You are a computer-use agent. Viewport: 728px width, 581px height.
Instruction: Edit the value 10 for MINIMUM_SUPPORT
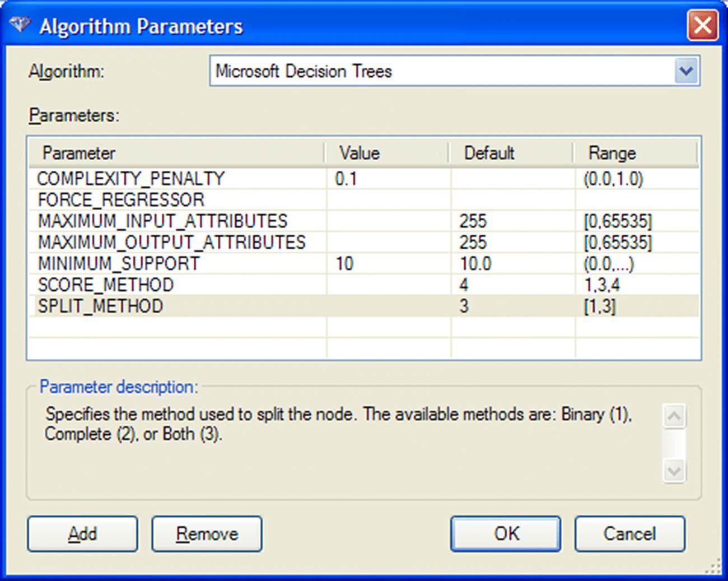389,264
